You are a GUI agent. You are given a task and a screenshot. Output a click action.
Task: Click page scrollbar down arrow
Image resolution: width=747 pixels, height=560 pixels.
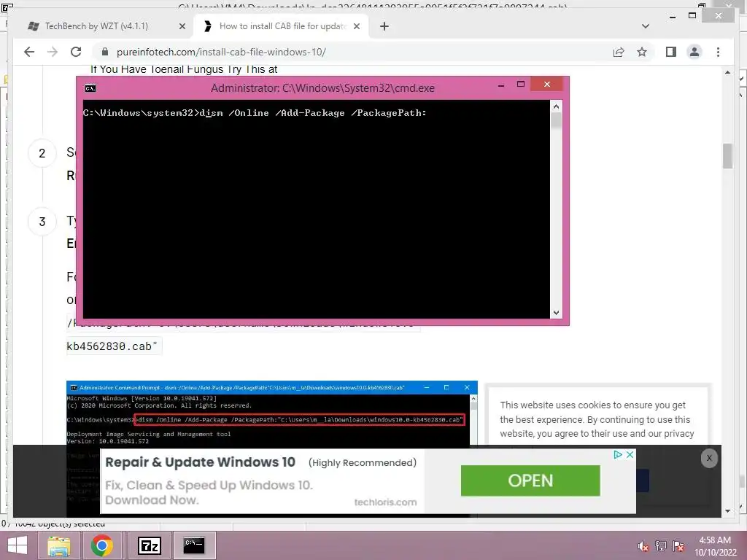pos(727,511)
